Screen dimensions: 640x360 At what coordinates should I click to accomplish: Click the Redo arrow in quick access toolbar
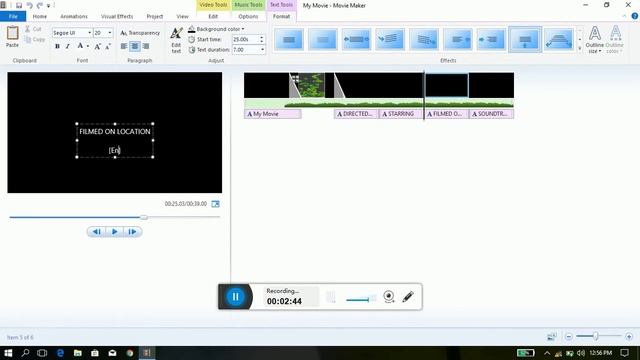tap(40, 5)
